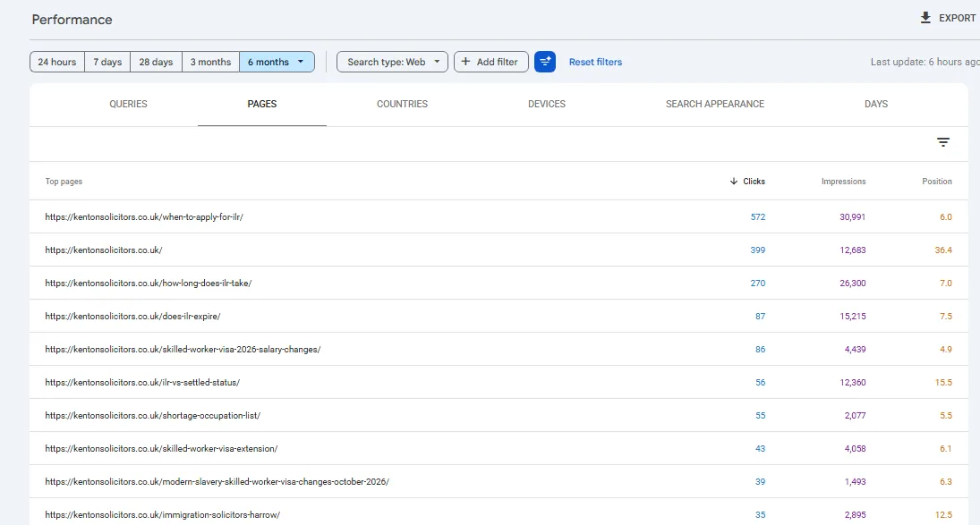Click the Top pages column header
This screenshot has width=980, height=525.
[x=64, y=181]
